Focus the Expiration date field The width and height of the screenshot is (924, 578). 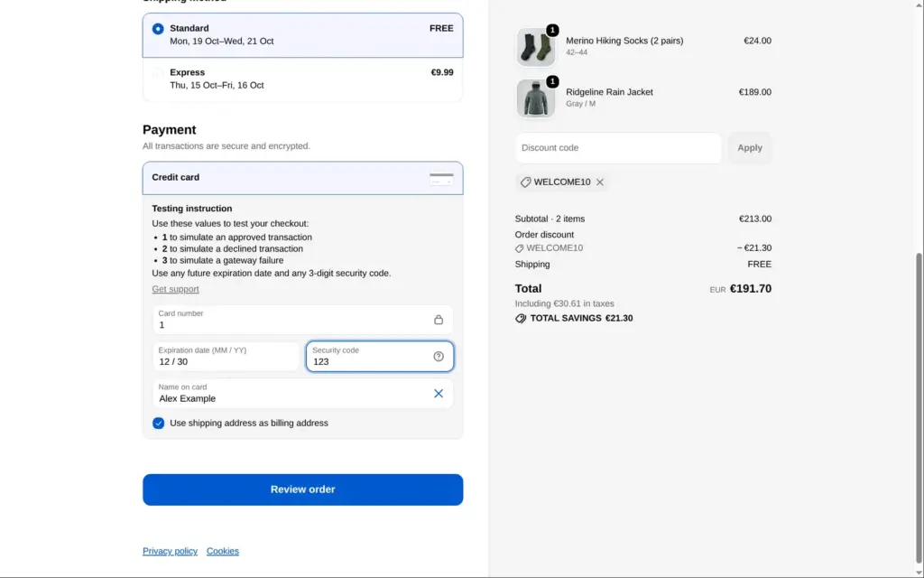coord(226,356)
